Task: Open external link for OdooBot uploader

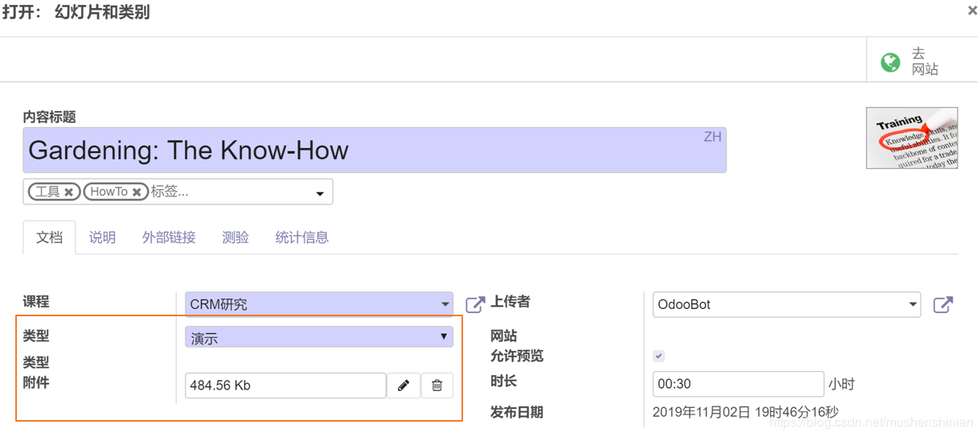Action: click(943, 304)
